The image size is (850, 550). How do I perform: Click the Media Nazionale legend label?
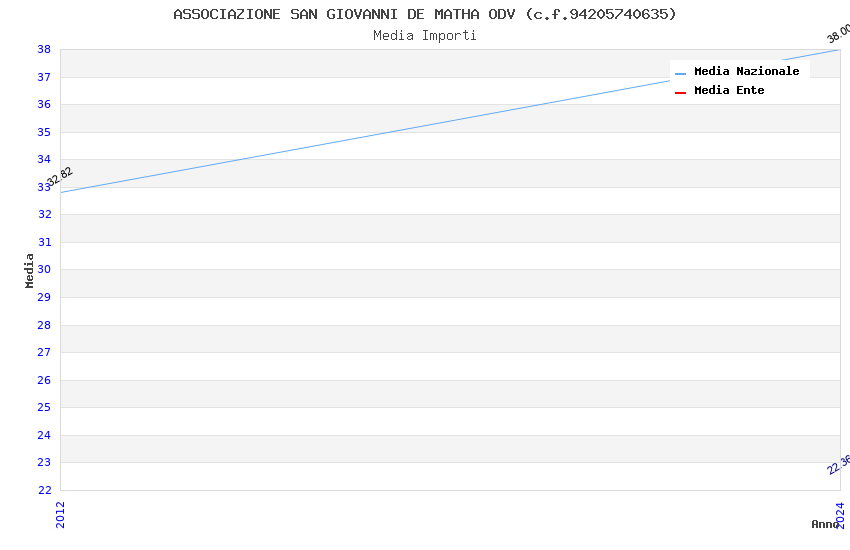746,71
